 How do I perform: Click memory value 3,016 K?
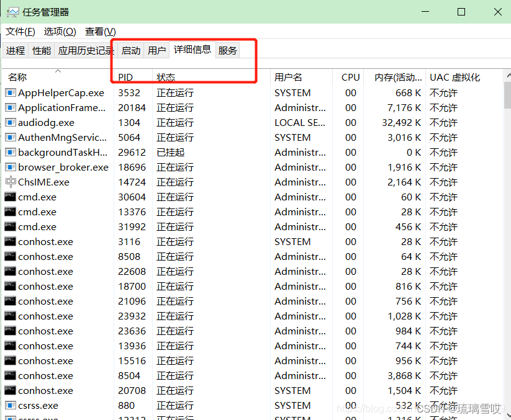404,137
